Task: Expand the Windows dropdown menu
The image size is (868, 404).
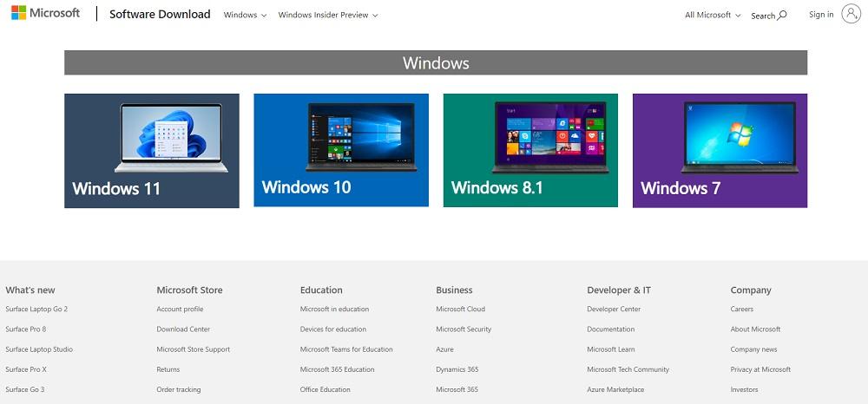Action: (245, 15)
